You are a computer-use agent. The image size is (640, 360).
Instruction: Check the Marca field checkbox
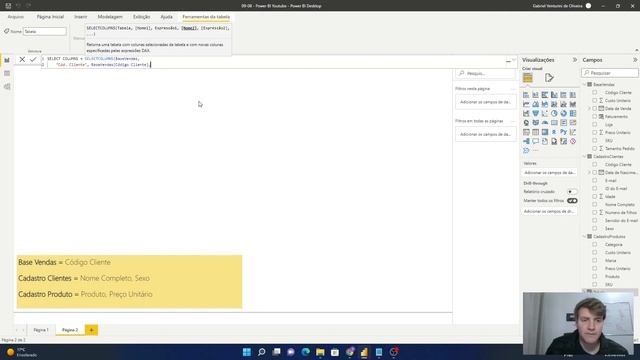tap(595, 260)
